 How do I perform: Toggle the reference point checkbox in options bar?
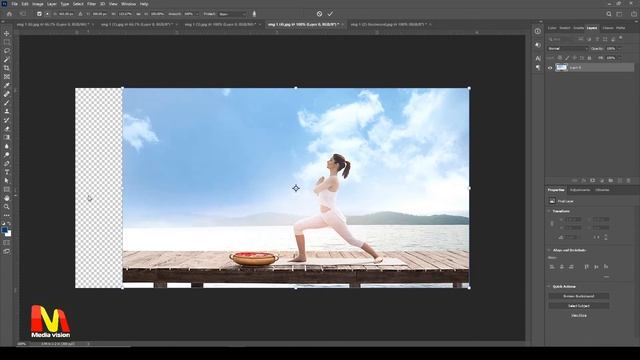tap(39, 14)
